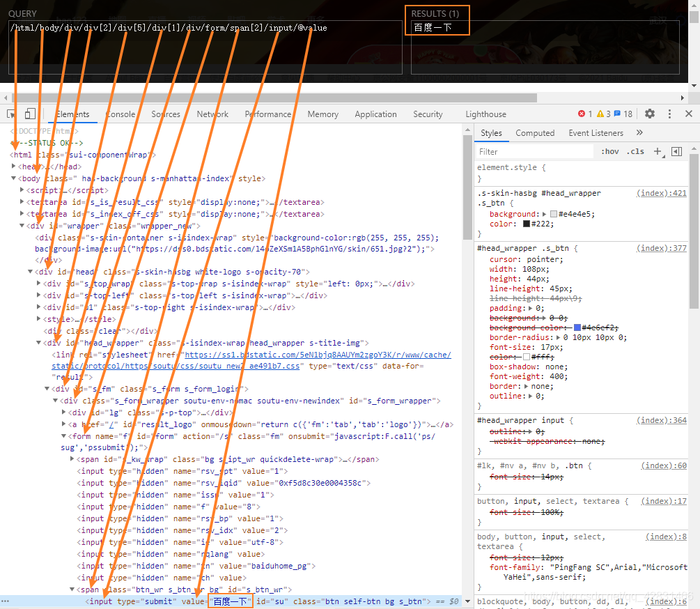This screenshot has height=609, width=700.
Task: Open the Memory tab
Action: pos(322,114)
